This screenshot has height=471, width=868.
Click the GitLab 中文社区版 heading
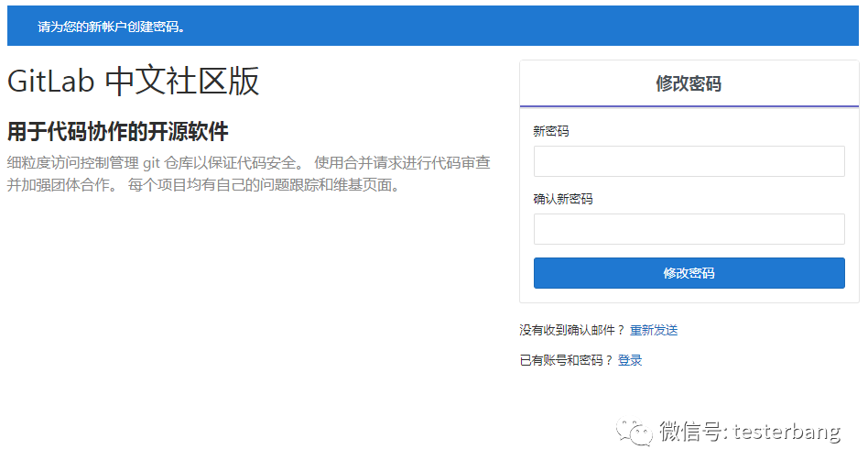[133, 81]
